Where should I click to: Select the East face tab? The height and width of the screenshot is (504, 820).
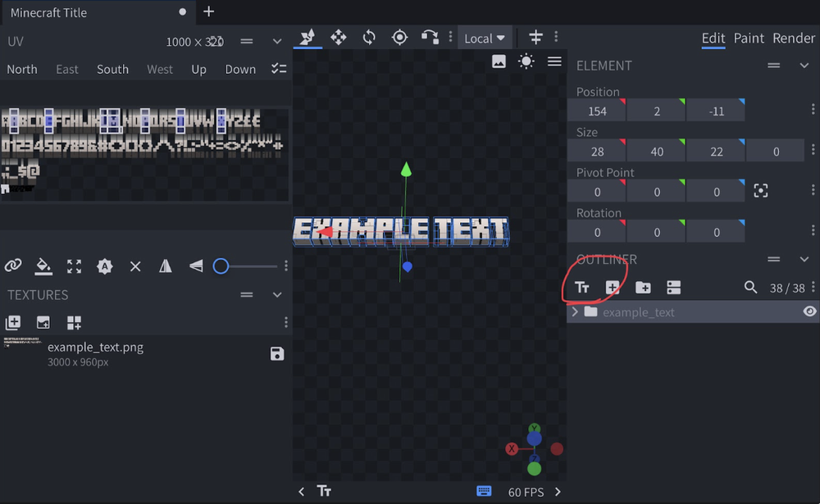coord(67,69)
